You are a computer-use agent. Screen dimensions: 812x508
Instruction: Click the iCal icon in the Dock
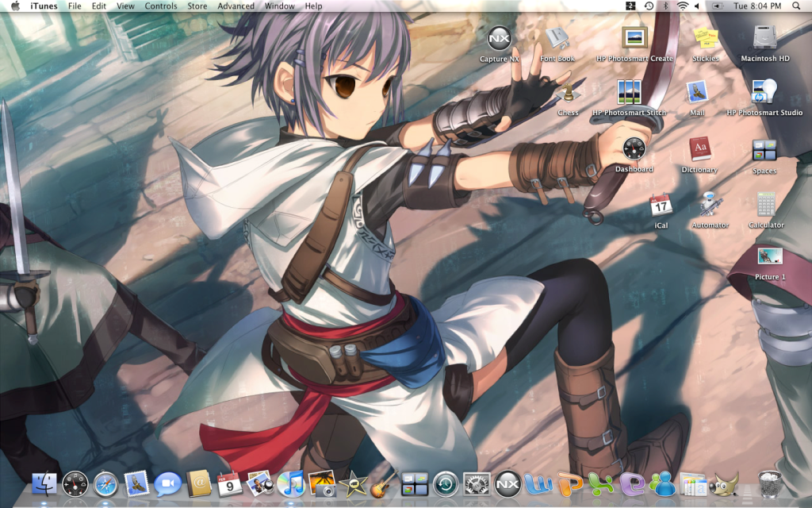[x=229, y=484]
